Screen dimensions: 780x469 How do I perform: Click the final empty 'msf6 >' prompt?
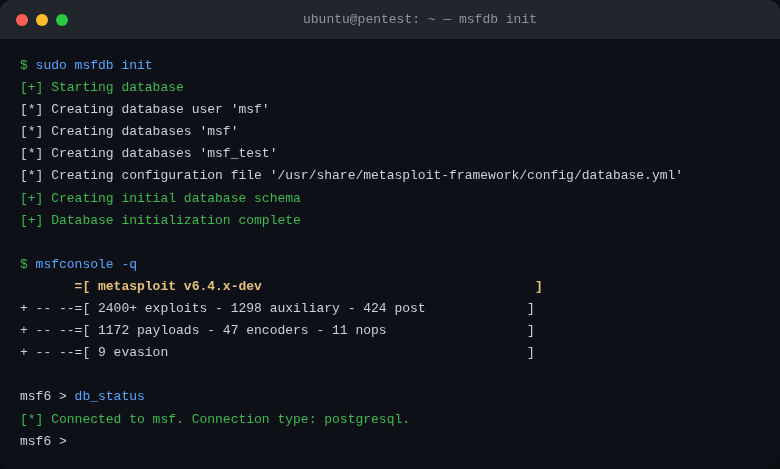click(x=43, y=441)
